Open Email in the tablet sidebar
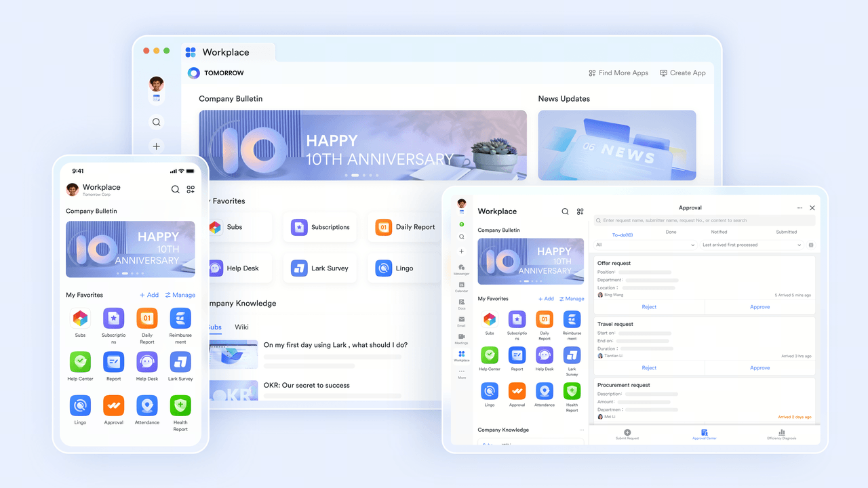Screen dimensions: 868x488 click(462, 321)
